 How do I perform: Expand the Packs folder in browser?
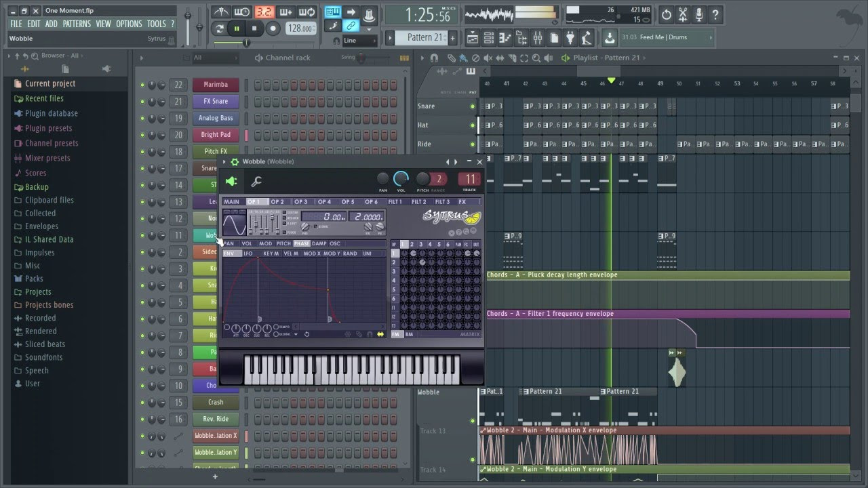(x=34, y=279)
